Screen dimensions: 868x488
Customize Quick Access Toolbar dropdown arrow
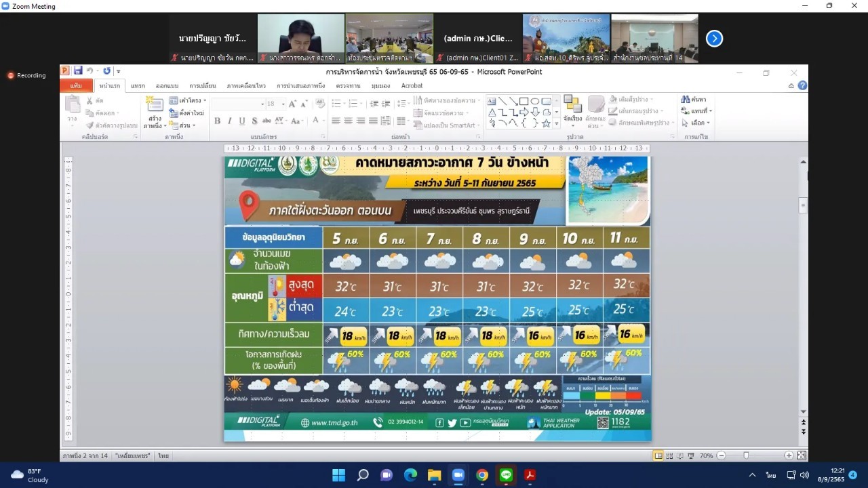click(119, 71)
